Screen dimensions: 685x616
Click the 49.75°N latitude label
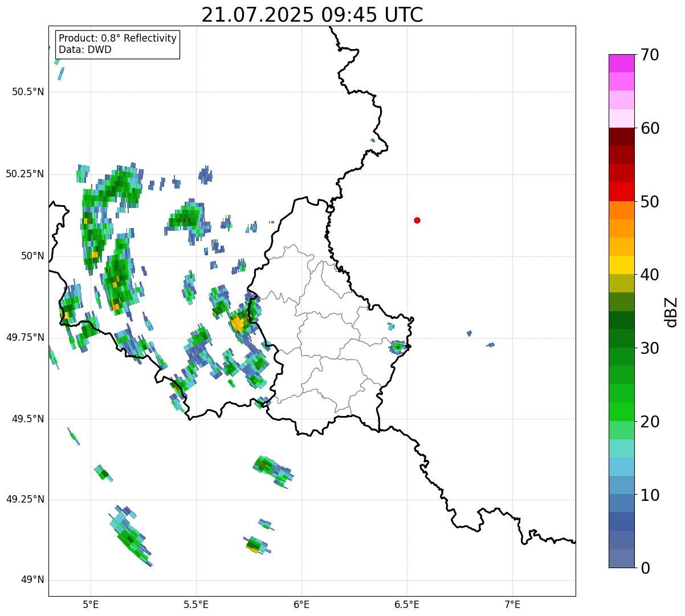(x=25, y=337)
